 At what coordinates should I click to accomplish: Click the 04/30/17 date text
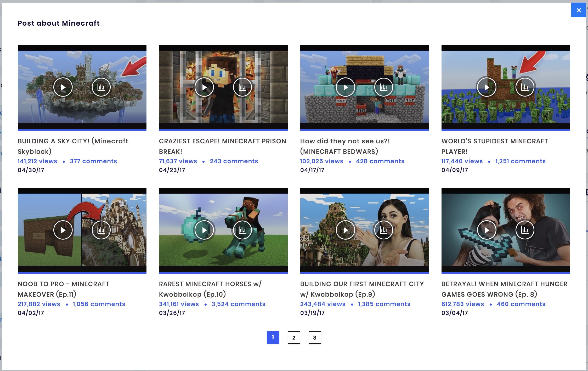click(x=31, y=170)
